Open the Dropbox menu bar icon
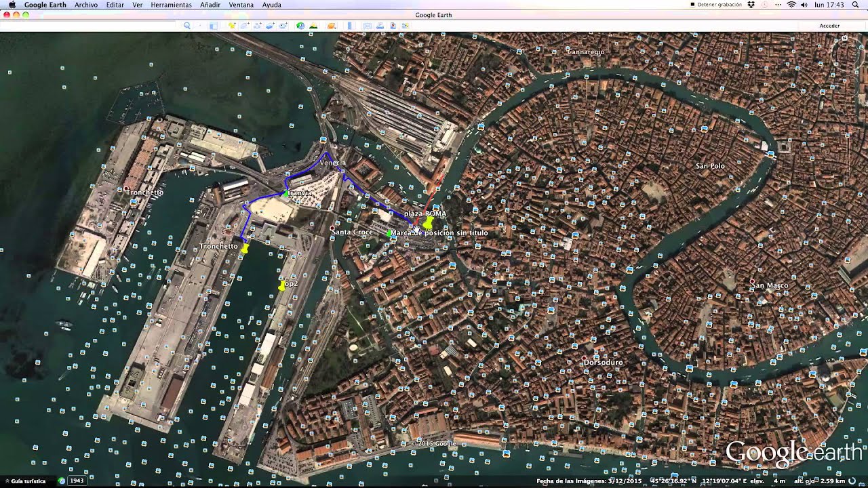Viewport: 868px width, 488px height. [751, 5]
